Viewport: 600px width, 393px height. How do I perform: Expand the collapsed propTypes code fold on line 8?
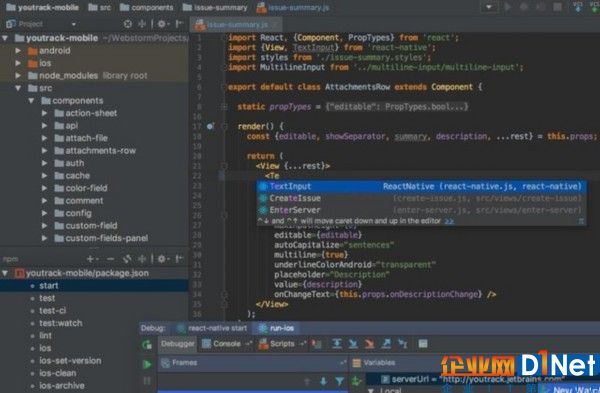pos(225,107)
